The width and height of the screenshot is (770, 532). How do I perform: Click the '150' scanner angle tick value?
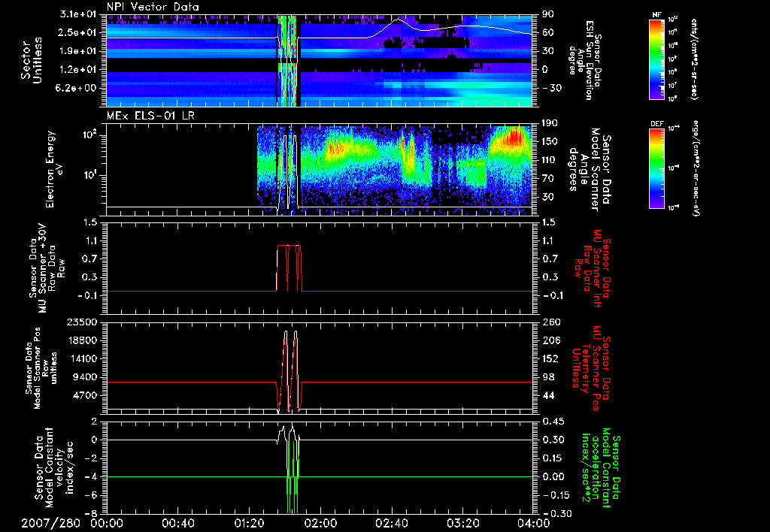pyautogui.click(x=550, y=142)
